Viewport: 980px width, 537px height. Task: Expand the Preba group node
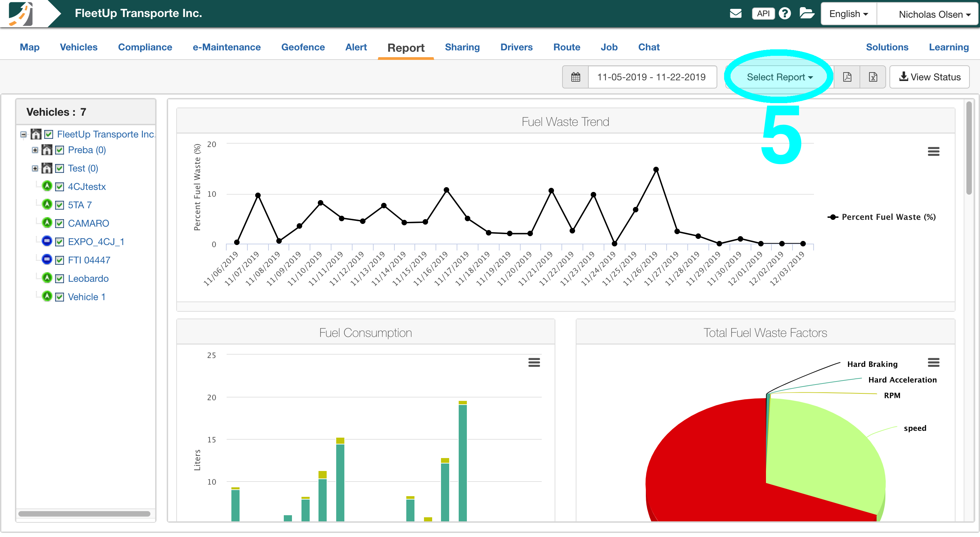click(x=35, y=150)
